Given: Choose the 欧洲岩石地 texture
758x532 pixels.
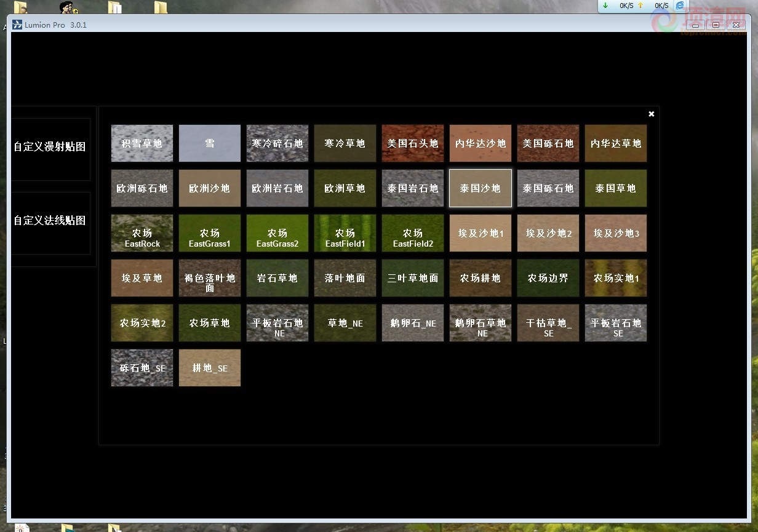Looking at the screenshot, I should pyautogui.click(x=277, y=188).
